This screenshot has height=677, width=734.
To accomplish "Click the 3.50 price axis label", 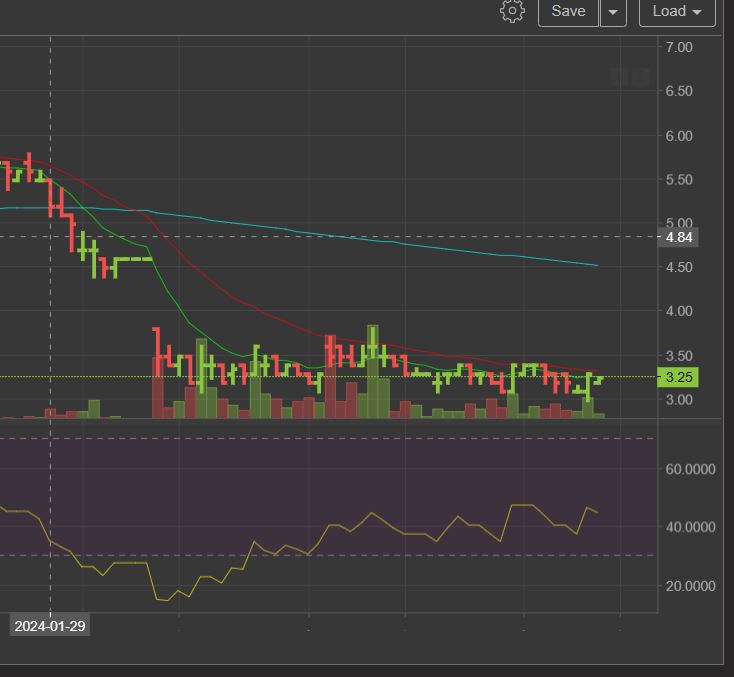I will click(679, 356).
